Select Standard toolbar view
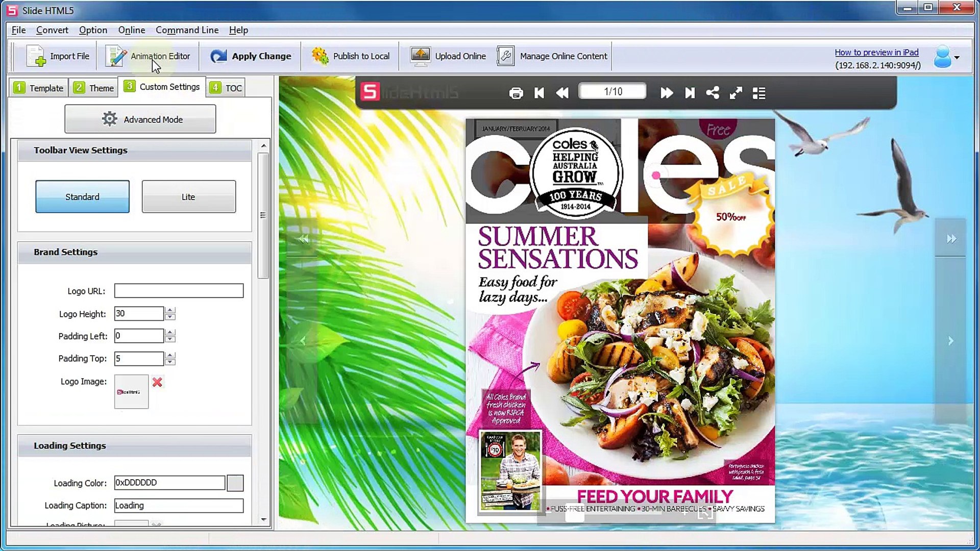This screenshot has height=551, width=980. pyautogui.click(x=82, y=196)
